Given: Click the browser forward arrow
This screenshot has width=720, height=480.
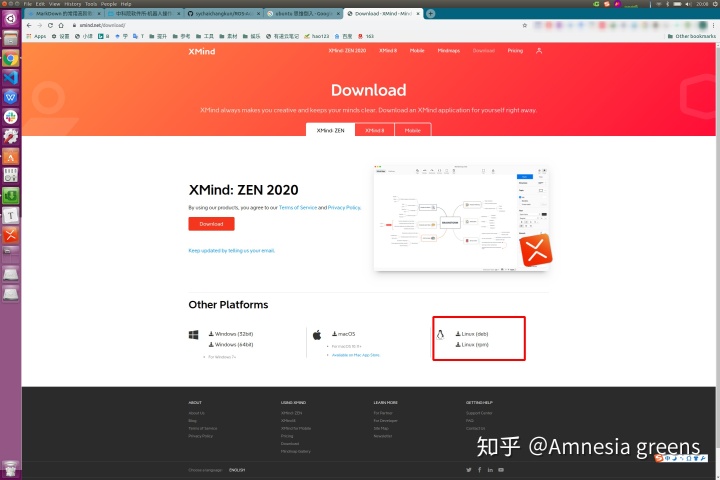Looking at the screenshot, I should point(39,25).
